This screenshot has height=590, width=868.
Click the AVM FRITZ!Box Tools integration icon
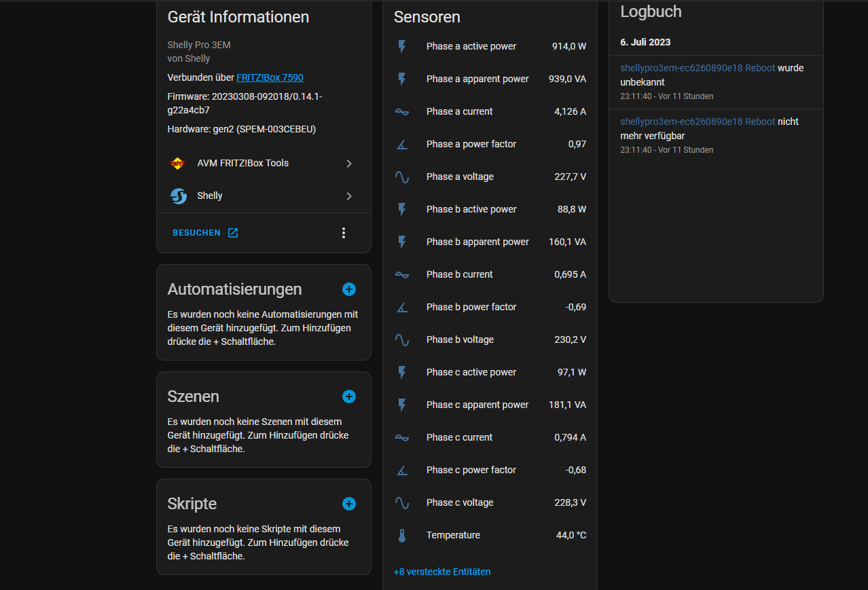tap(178, 163)
